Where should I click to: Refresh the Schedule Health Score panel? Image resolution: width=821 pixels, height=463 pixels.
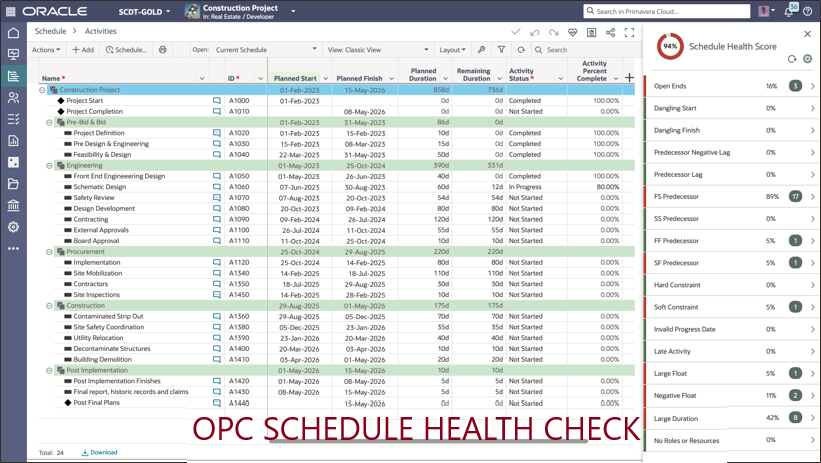(792, 59)
